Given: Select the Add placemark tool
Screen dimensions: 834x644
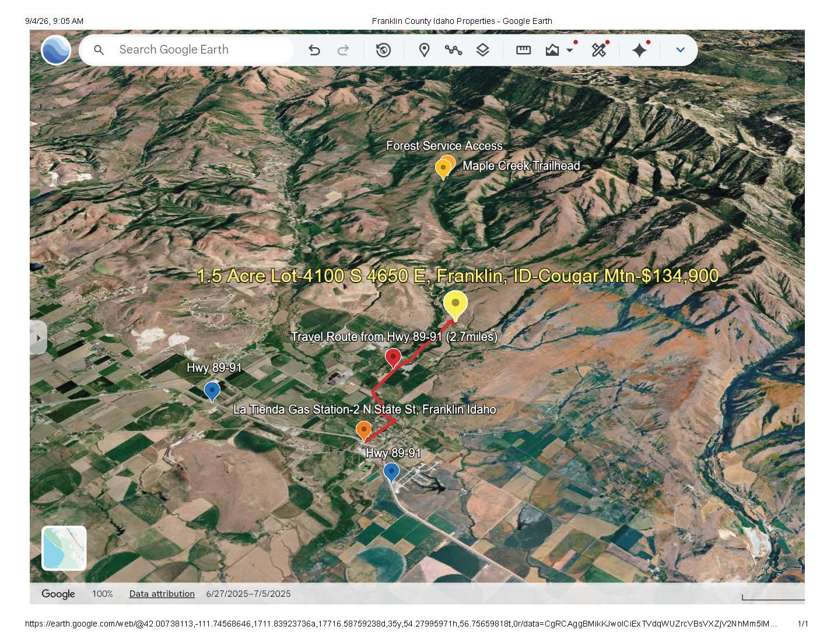Looking at the screenshot, I should coord(425,50).
